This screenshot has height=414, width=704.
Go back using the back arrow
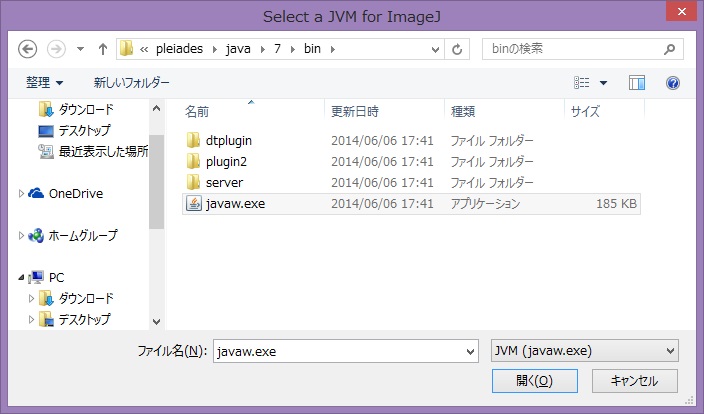pyautogui.click(x=27, y=48)
